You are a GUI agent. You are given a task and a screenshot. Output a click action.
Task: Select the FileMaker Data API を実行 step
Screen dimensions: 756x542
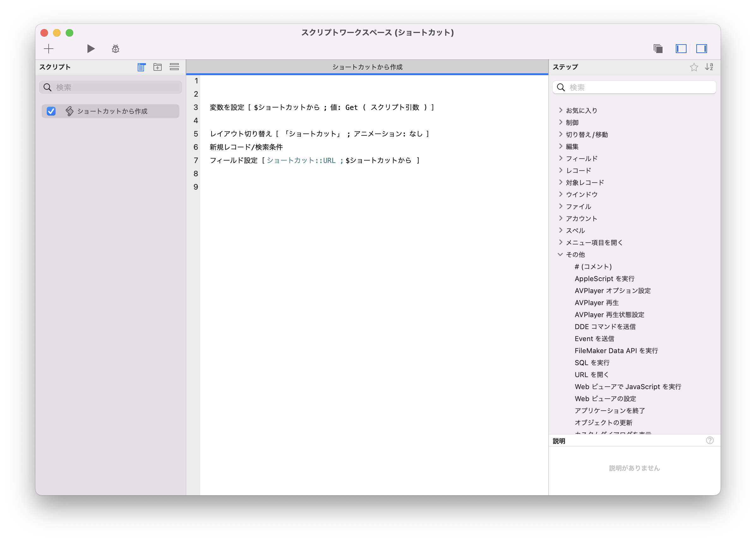pyautogui.click(x=616, y=350)
